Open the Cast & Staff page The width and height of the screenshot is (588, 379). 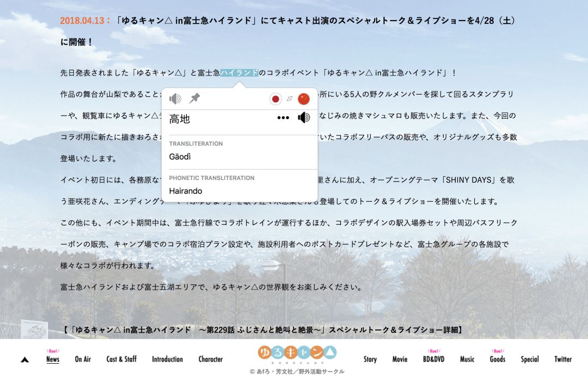point(121,359)
